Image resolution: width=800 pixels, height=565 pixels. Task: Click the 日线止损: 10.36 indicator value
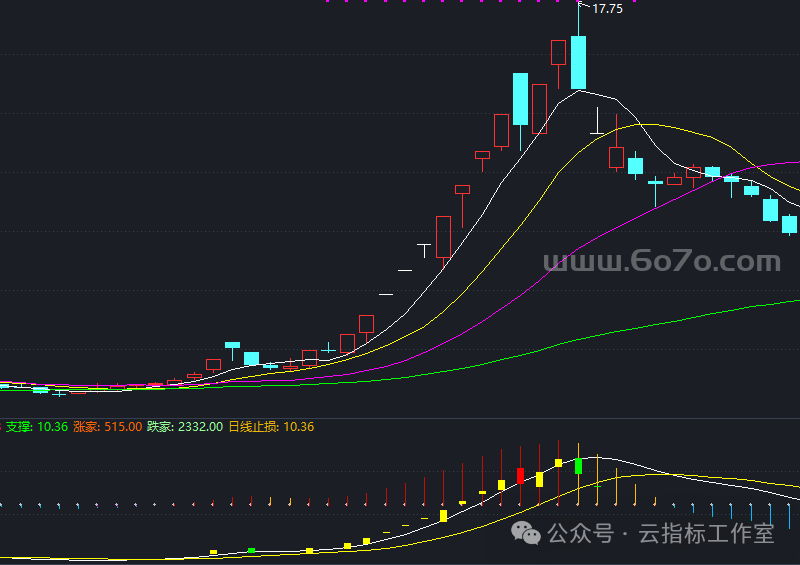click(271, 427)
